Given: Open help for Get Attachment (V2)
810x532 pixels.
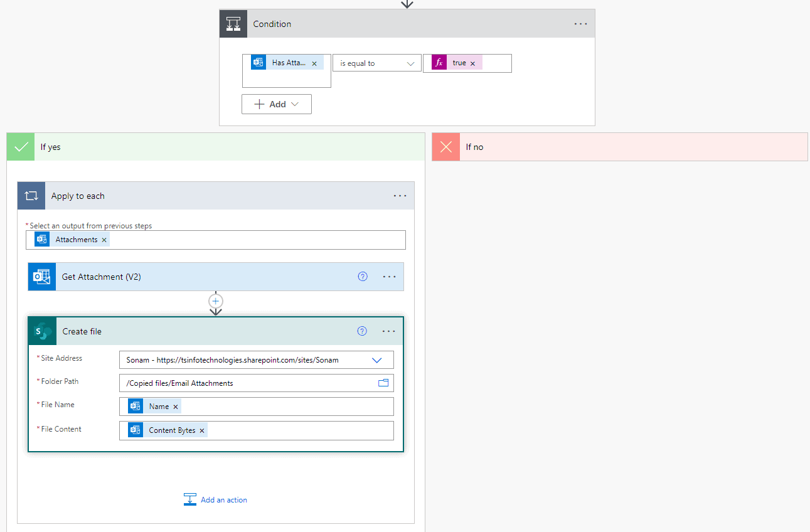Looking at the screenshot, I should pyautogui.click(x=363, y=277).
